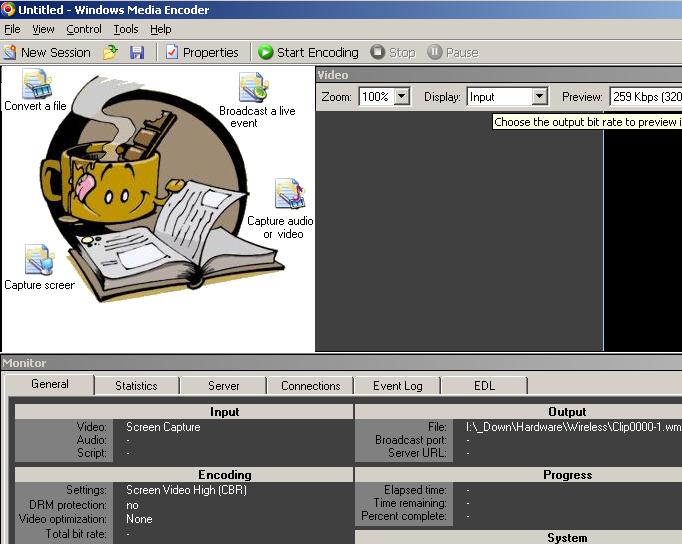Viewport: 682px width, 544px height.
Task: Open the Tools menu
Action: pos(126,29)
